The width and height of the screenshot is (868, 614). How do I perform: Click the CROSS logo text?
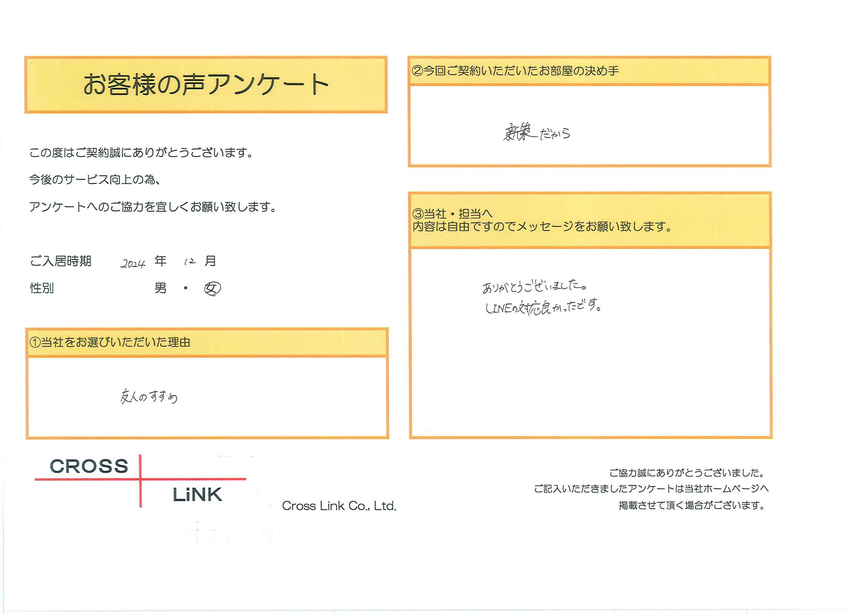tap(89, 466)
